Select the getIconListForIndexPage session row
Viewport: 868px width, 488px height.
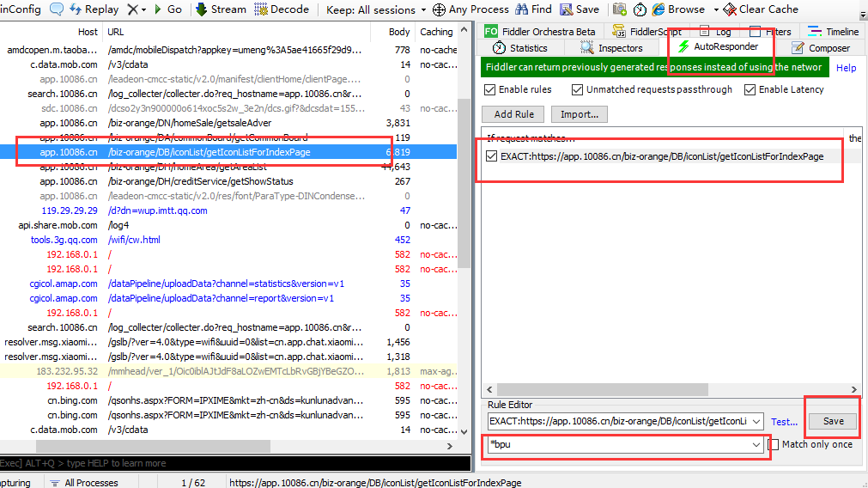coord(228,152)
